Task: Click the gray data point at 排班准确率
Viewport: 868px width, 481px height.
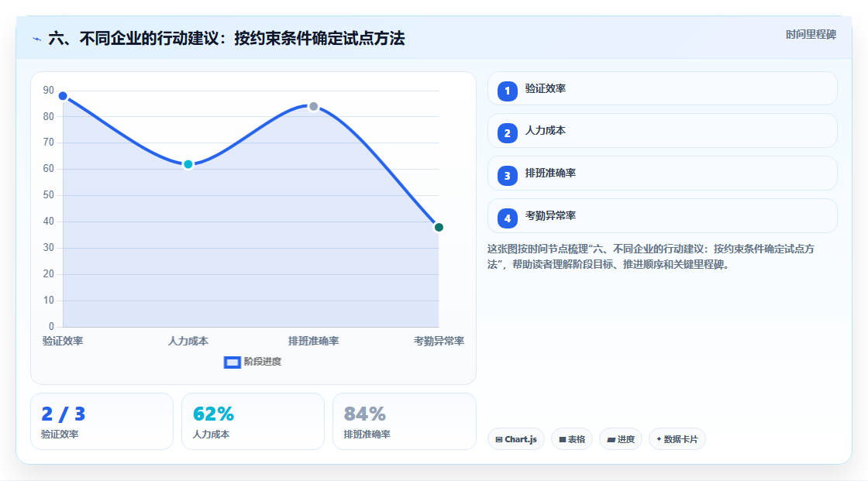Action: pos(313,106)
